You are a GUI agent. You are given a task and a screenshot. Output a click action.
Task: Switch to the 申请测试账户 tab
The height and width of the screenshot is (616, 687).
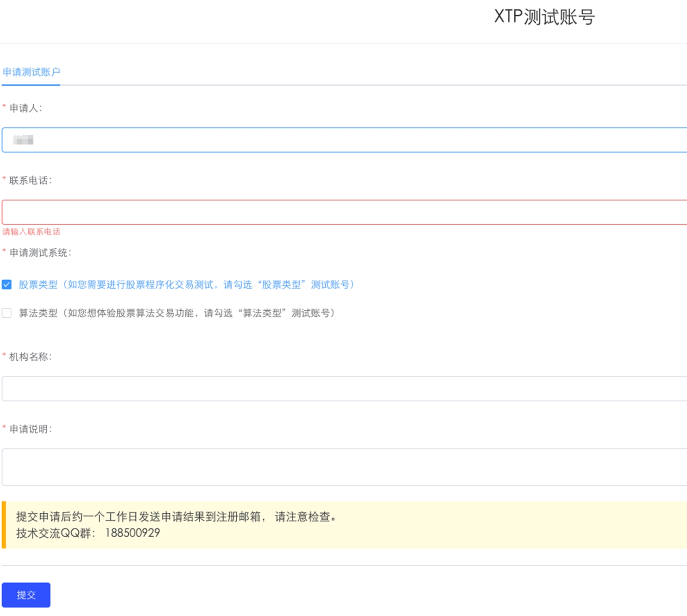click(x=31, y=72)
